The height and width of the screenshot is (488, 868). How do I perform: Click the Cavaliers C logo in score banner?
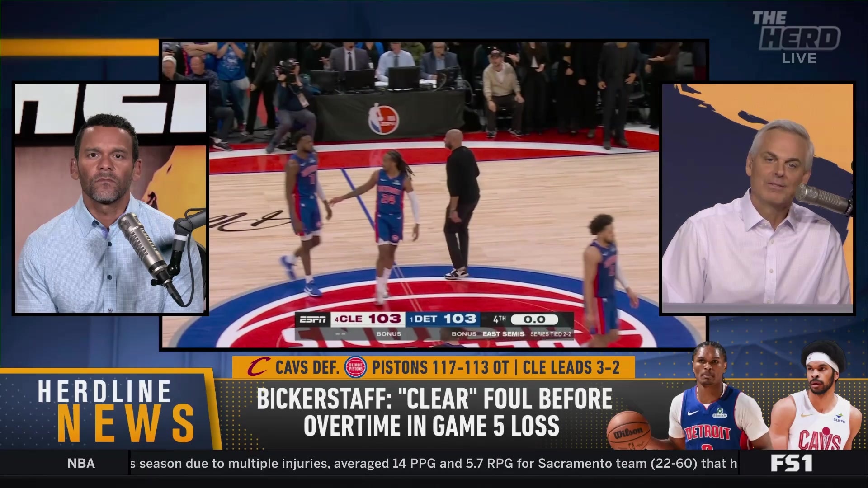259,367
